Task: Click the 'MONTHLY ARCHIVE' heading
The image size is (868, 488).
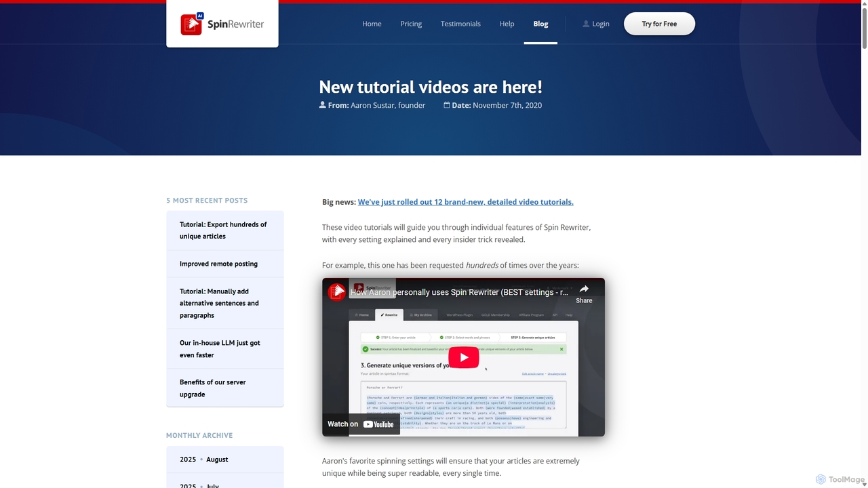Action: 199,435
